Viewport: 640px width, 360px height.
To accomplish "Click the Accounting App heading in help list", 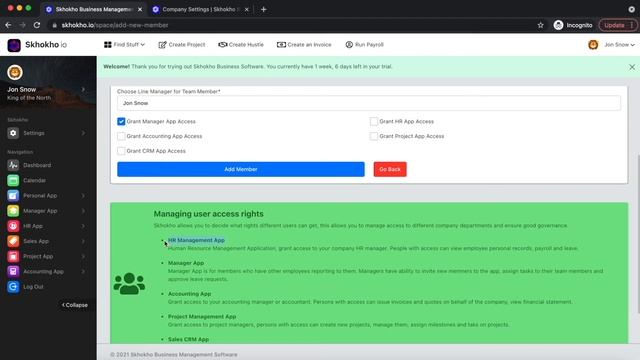I will coord(189,294).
